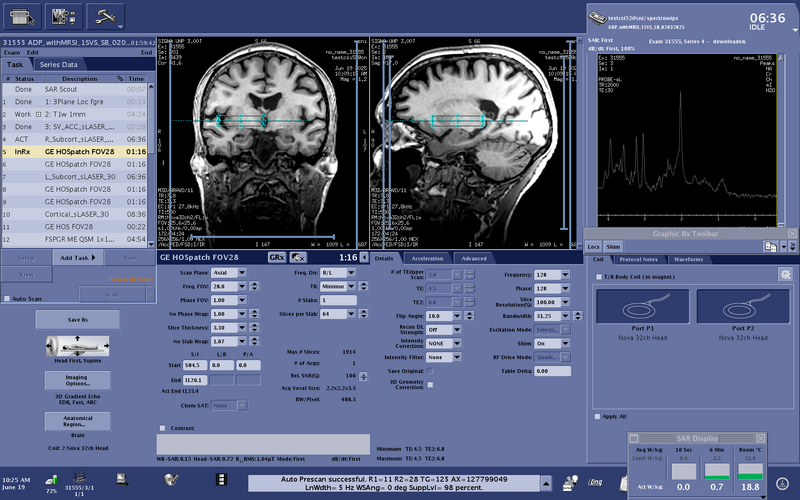Viewport: 800px width, 500px height.
Task: Click the plus icon beside Rel. SNR
Action: (x=363, y=377)
